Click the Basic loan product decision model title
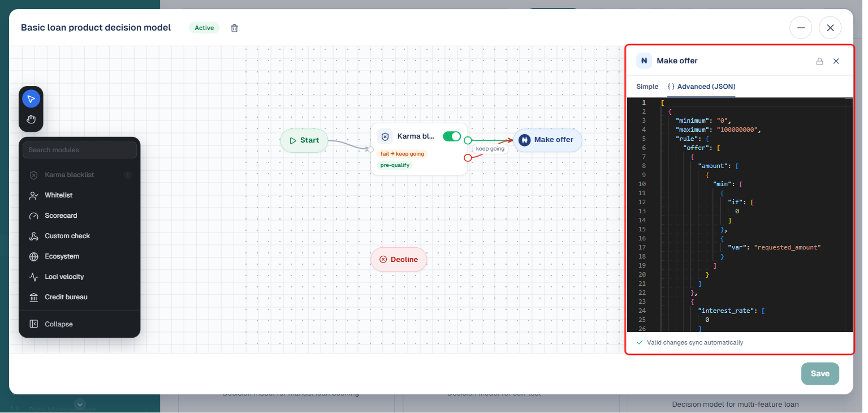Image resolution: width=868 pixels, height=413 pixels. pos(96,28)
